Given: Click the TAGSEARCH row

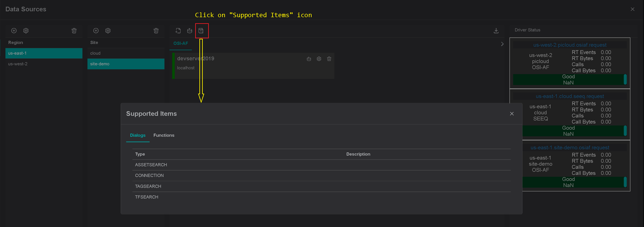Looking at the screenshot, I should 322,186.
